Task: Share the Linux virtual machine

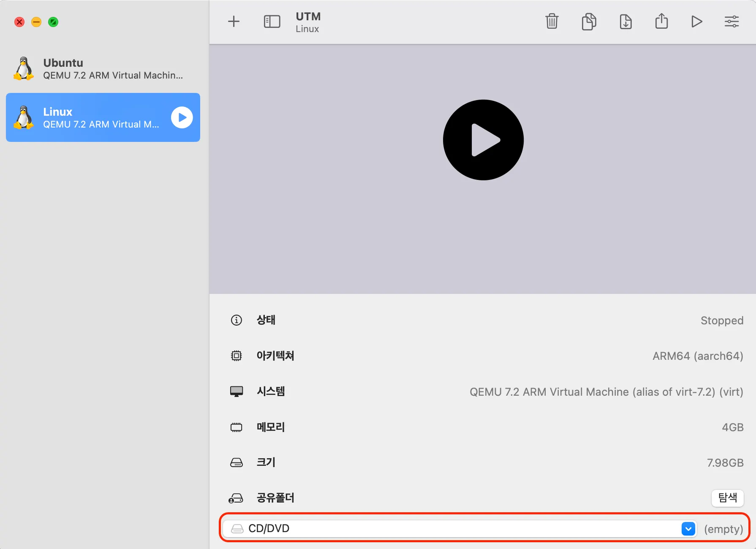Action: click(661, 21)
